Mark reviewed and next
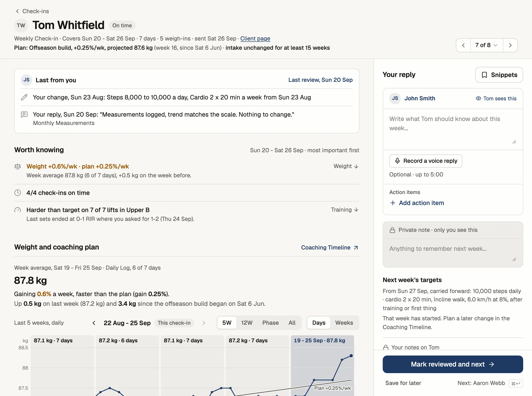Screen dimensions: 532x396 pos(453,364)
